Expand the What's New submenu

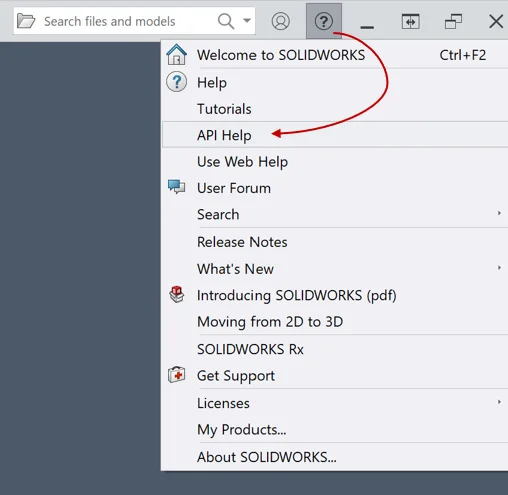(x=335, y=269)
